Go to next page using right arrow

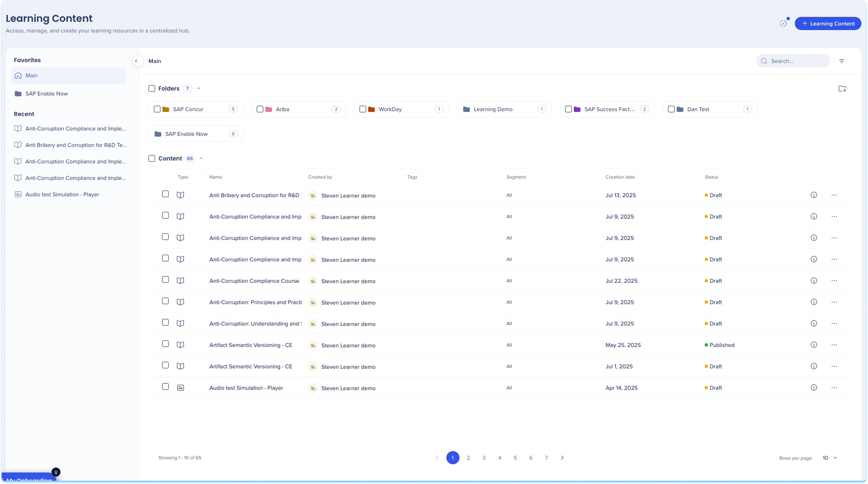[x=562, y=458]
